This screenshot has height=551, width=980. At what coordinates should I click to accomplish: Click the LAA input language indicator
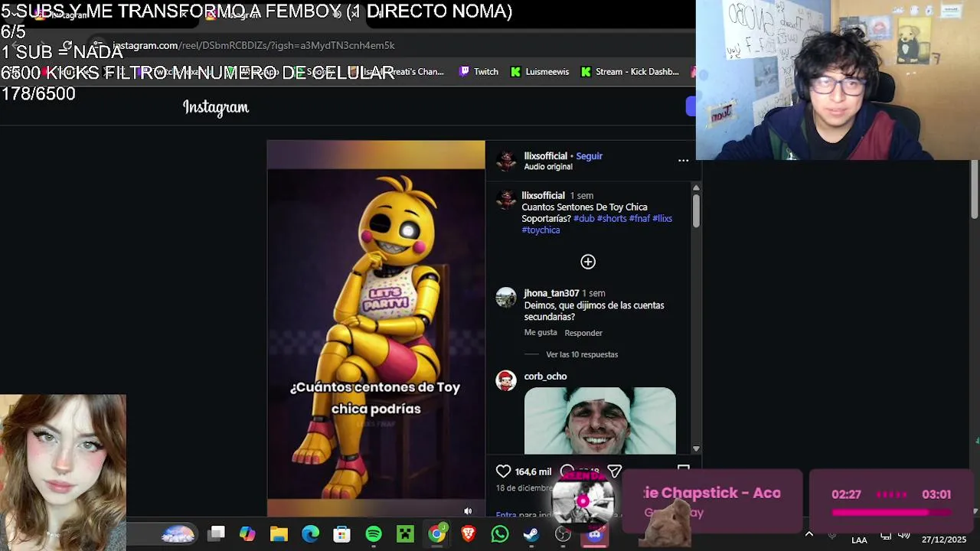859,540
